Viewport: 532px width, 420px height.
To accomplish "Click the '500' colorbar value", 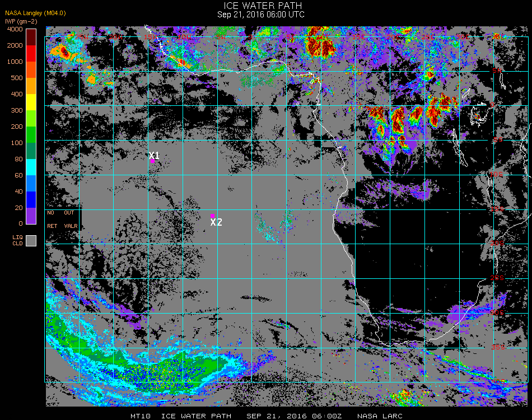I will (x=17, y=78).
